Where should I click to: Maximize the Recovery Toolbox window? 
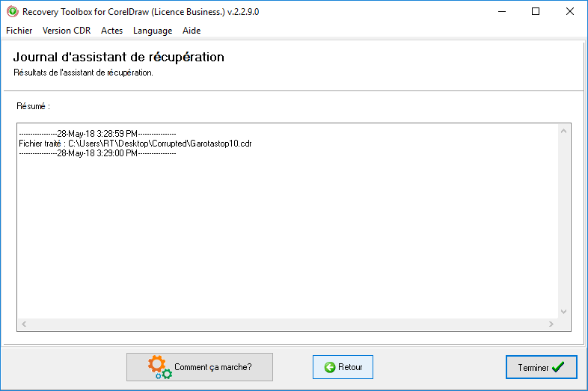point(536,12)
